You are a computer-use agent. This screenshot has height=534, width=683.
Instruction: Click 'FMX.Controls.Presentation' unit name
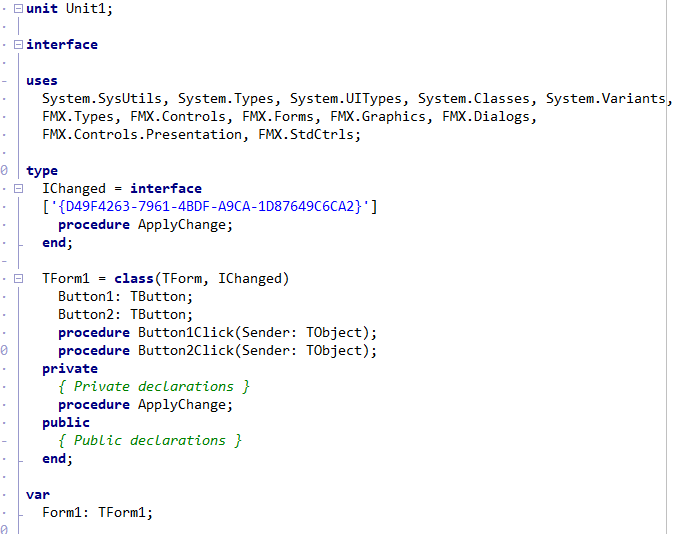(x=142, y=135)
